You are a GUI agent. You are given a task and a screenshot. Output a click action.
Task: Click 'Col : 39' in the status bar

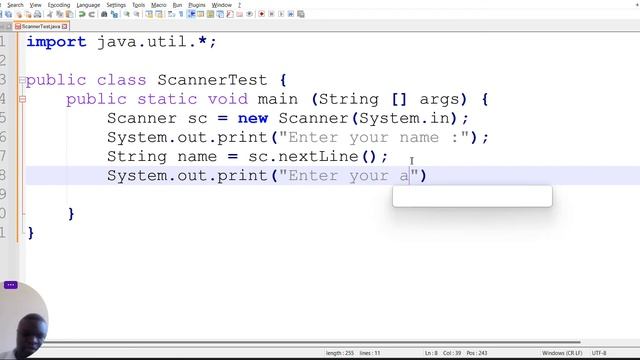(x=452, y=353)
